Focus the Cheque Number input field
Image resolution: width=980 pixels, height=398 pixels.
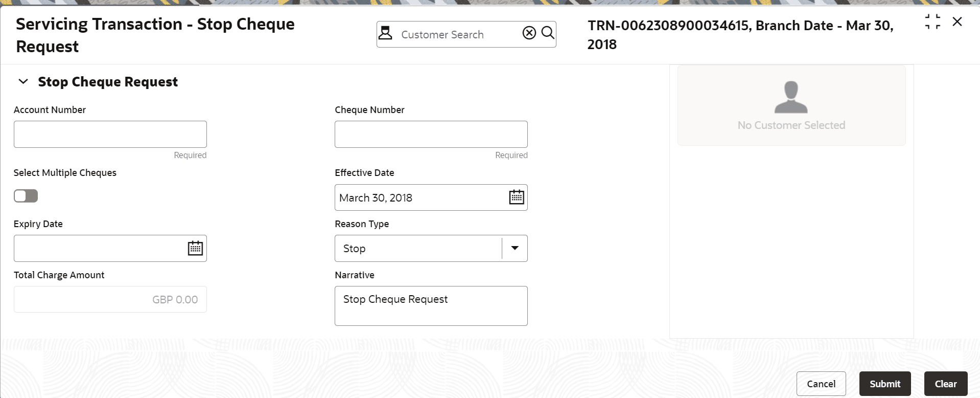tap(431, 134)
